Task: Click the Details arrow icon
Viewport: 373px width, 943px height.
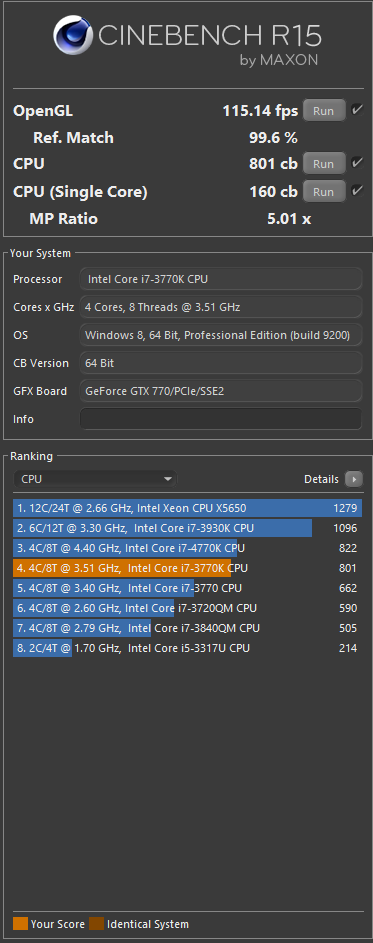Action: tap(354, 479)
